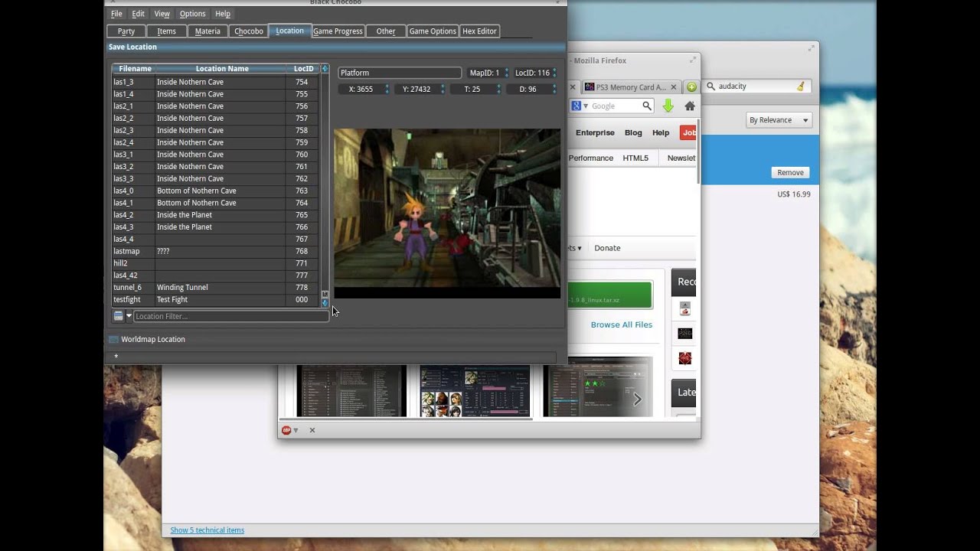
Task: Sort list by Filename column header
Action: pos(135,69)
